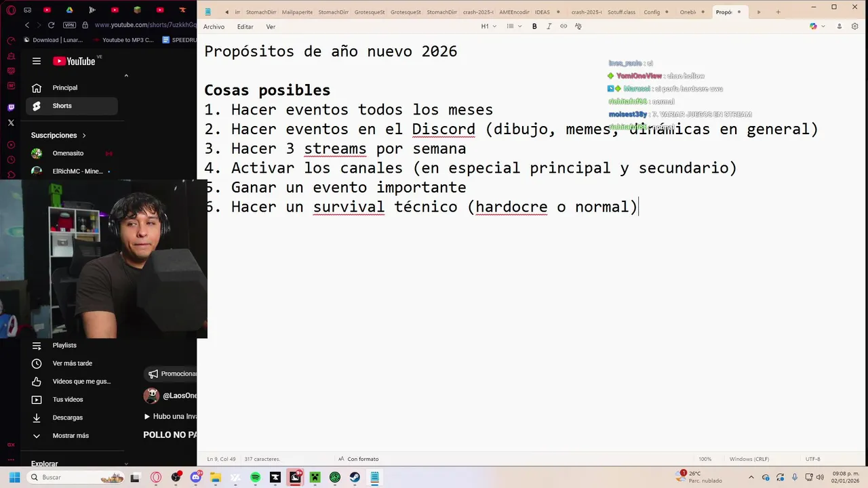This screenshot has width=868, height=488.
Task: Open Minecraft creeper icon in taskbar
Action: coord(315,477)
